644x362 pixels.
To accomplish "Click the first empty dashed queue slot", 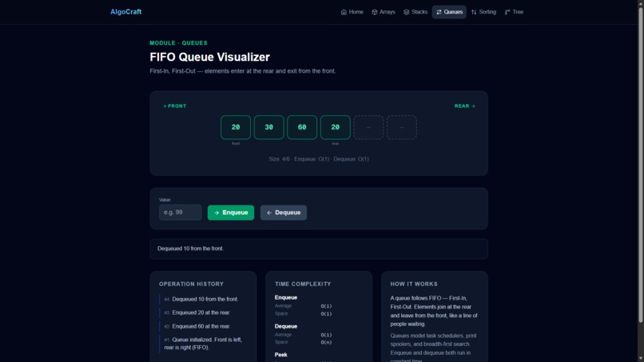I will (x=368, y=127).
